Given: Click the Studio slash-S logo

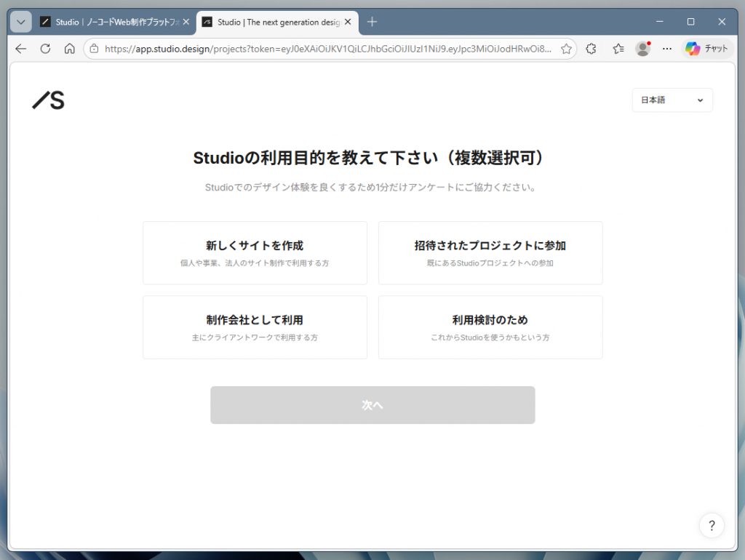Looking at the screenshot, I should click(49, 100).
